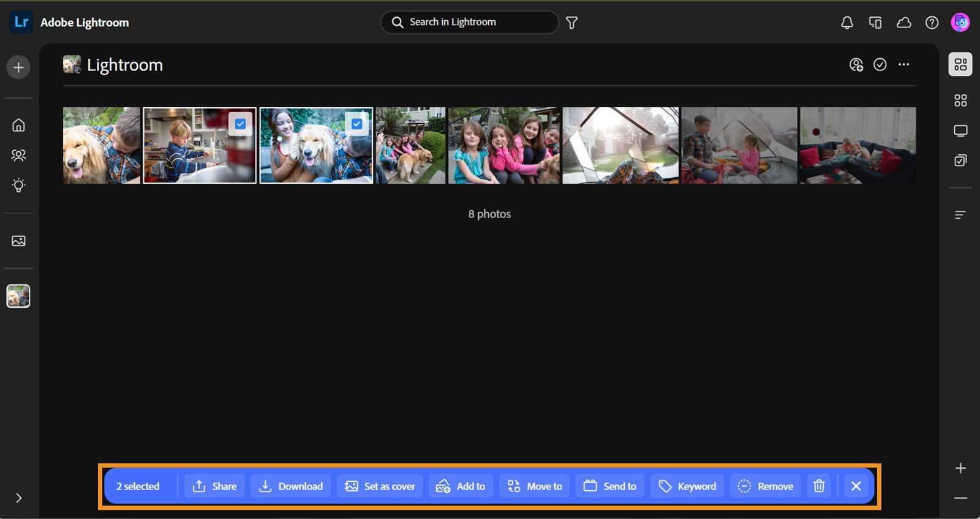This screenshot has height=519, width=980.
Task: Open the Learn lightbulb icon in sidebar
Action: [x=18, y=185]
